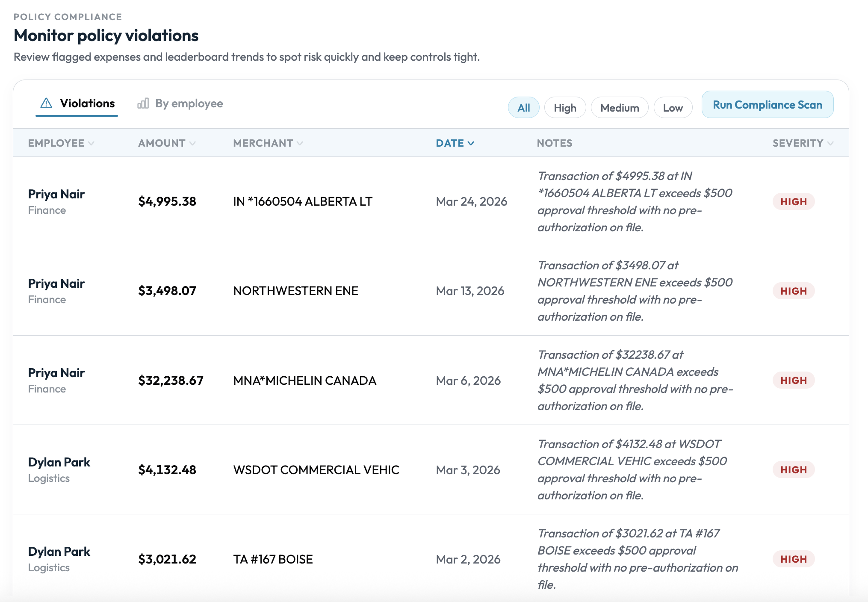The width and height of the screenshot is (868, 602).
Task: Click the amount $3,498.07
Action: [x=167, y=291]
